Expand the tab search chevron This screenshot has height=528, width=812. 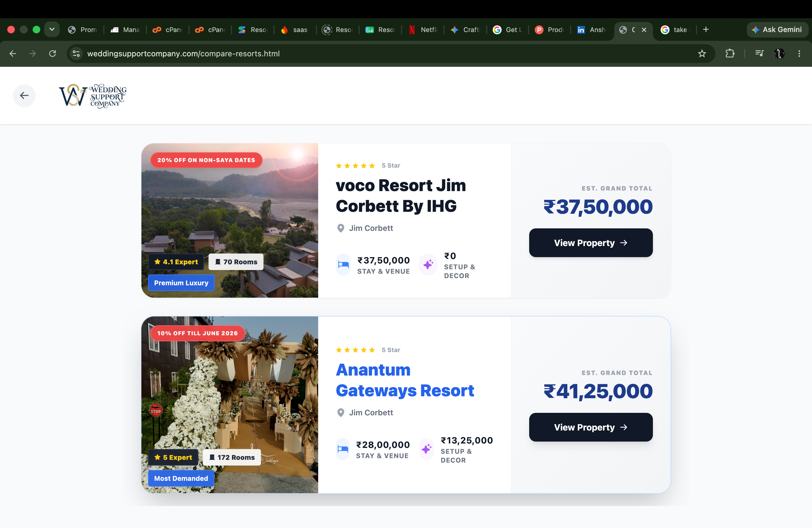tap(52, 30)
